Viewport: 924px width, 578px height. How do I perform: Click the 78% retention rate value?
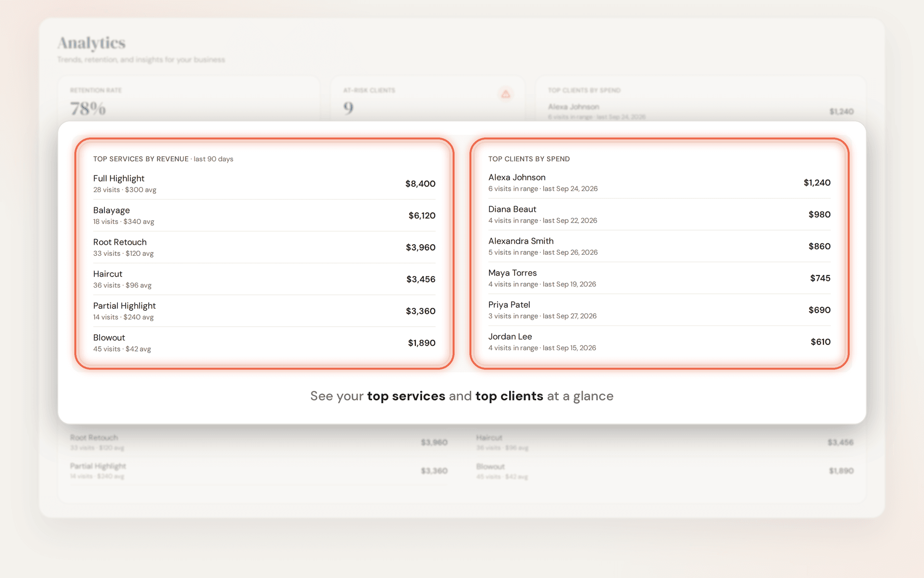[88, 108]
